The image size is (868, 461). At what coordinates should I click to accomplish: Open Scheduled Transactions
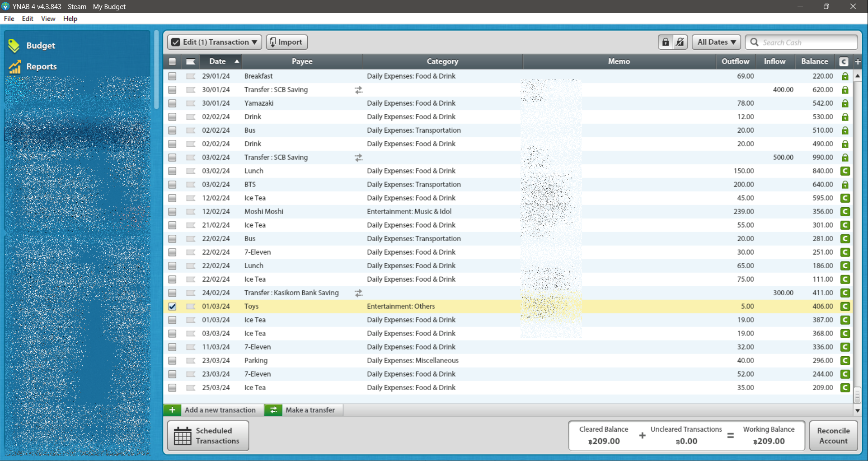pos(208,436)
